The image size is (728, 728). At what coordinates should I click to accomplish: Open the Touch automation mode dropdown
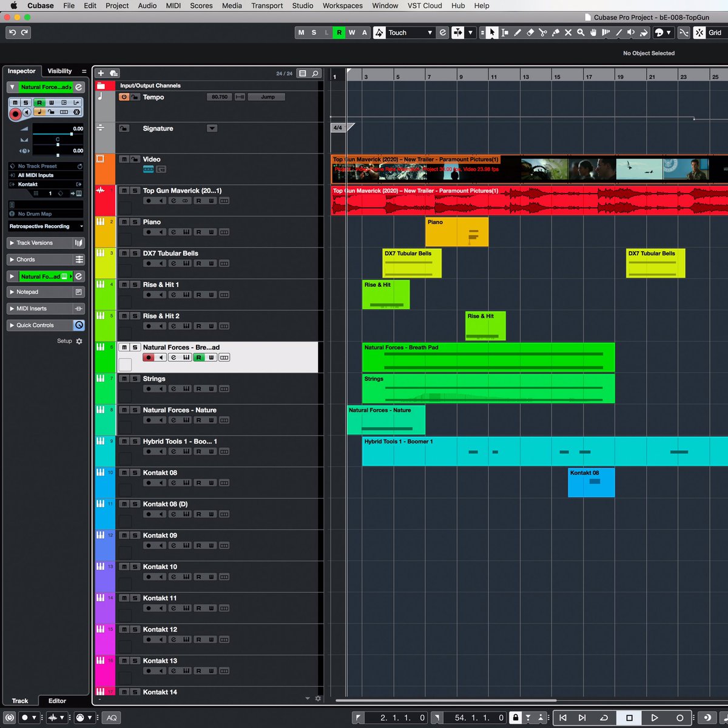[x=430, y=33]
